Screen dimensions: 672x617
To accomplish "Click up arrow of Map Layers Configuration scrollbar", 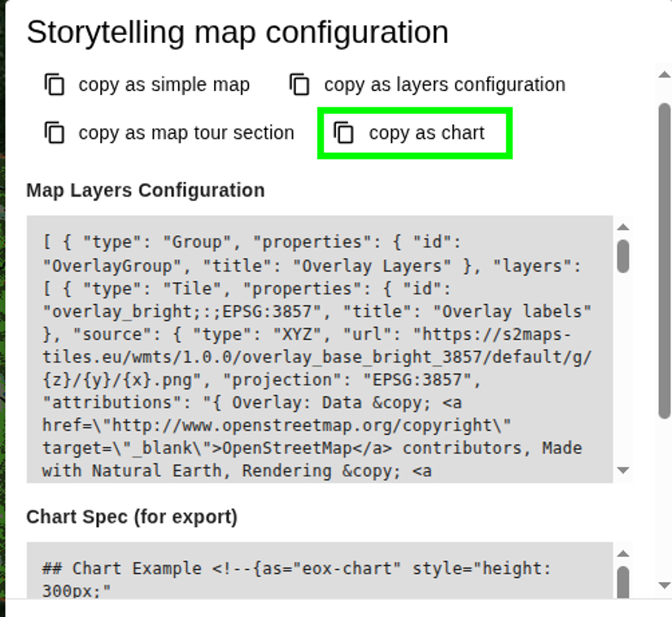I will [623, 228].
